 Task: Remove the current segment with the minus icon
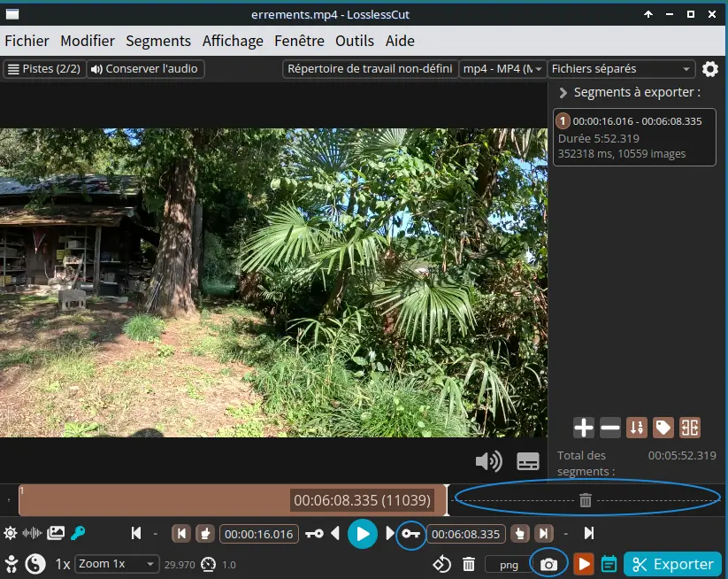610,428
